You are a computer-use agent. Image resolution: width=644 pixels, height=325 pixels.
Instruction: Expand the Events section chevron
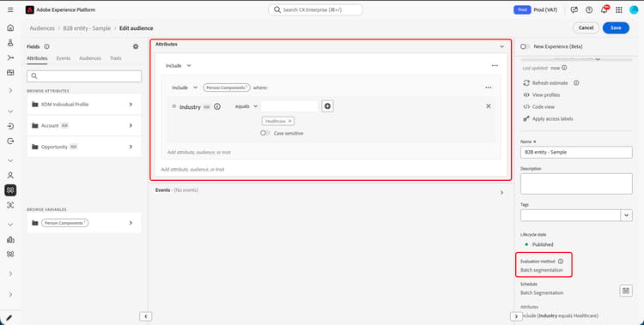point(501,192)
